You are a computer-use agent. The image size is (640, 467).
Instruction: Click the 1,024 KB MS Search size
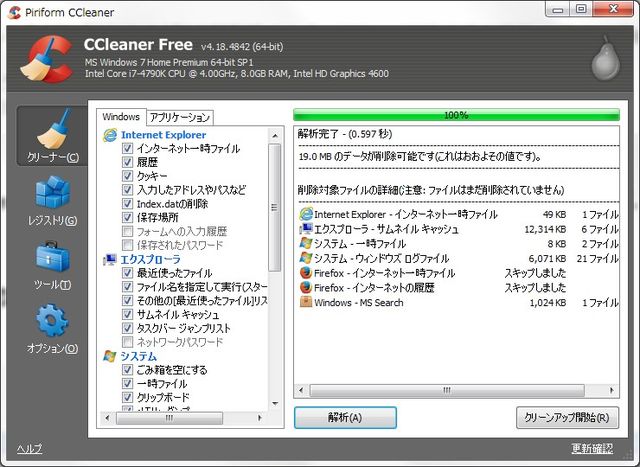tap(548, 303)
